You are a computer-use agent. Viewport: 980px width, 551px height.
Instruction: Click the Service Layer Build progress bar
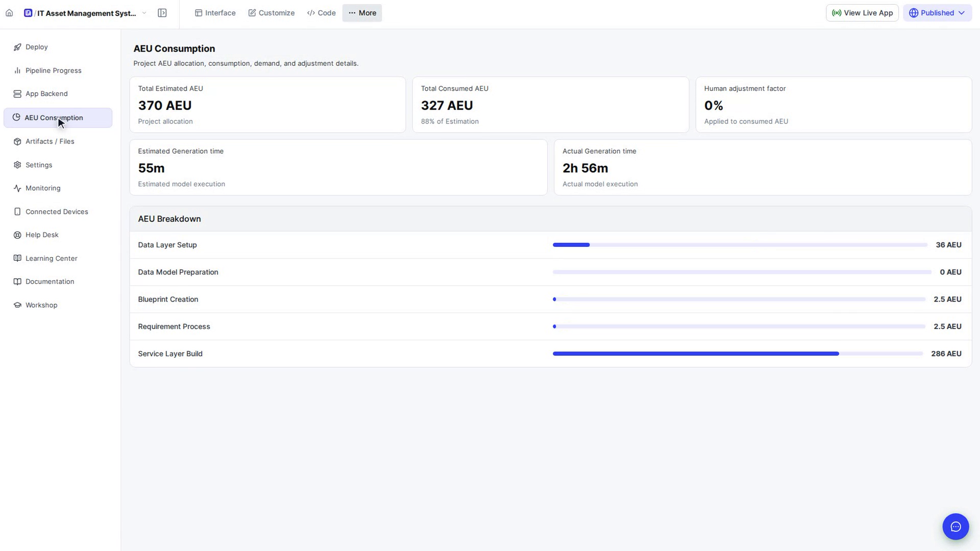click(738, 354)
